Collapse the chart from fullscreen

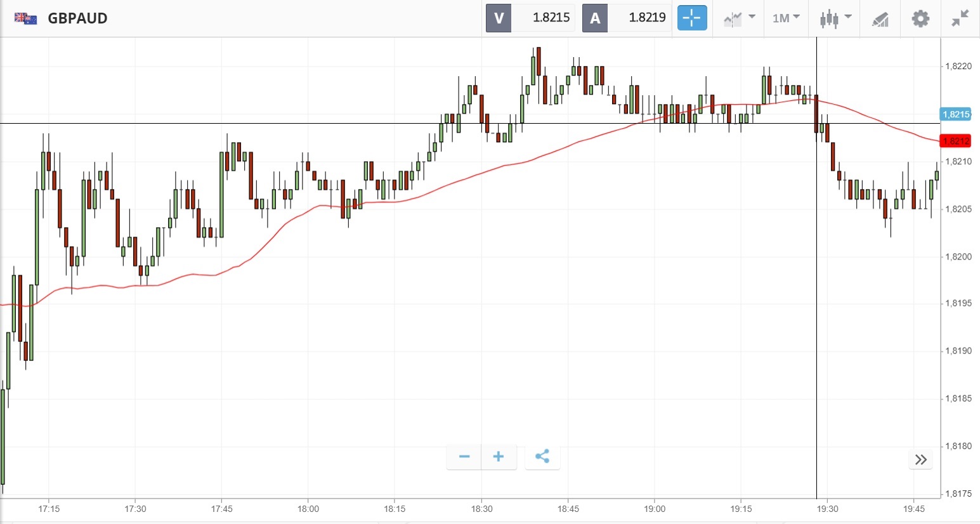[x=960, y=18]
